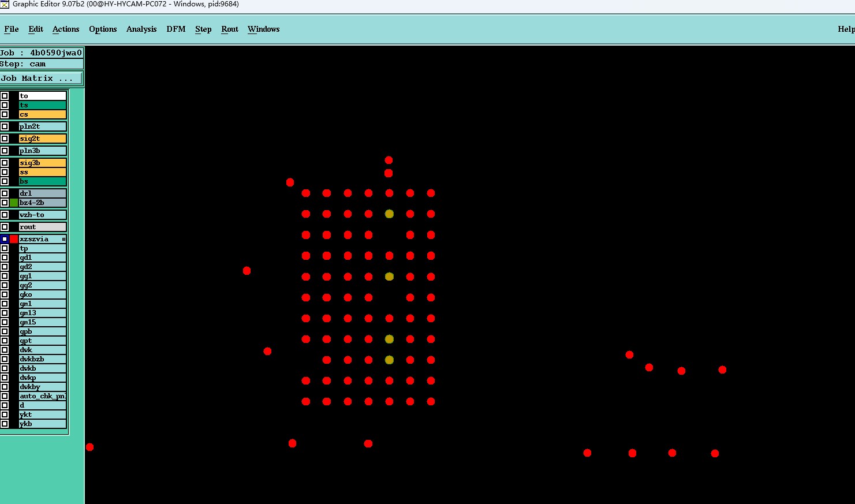
Task: Open the Help menu
Action: click(x=846, y=29)
